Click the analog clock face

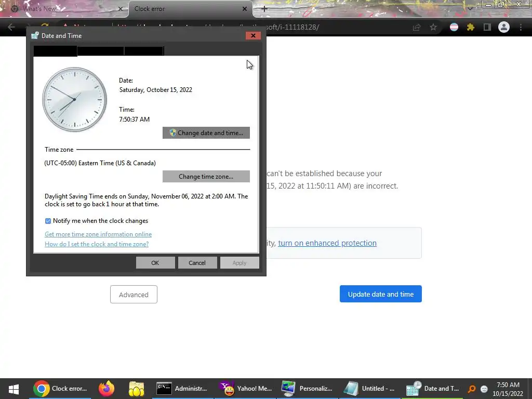tap(75, 99)
